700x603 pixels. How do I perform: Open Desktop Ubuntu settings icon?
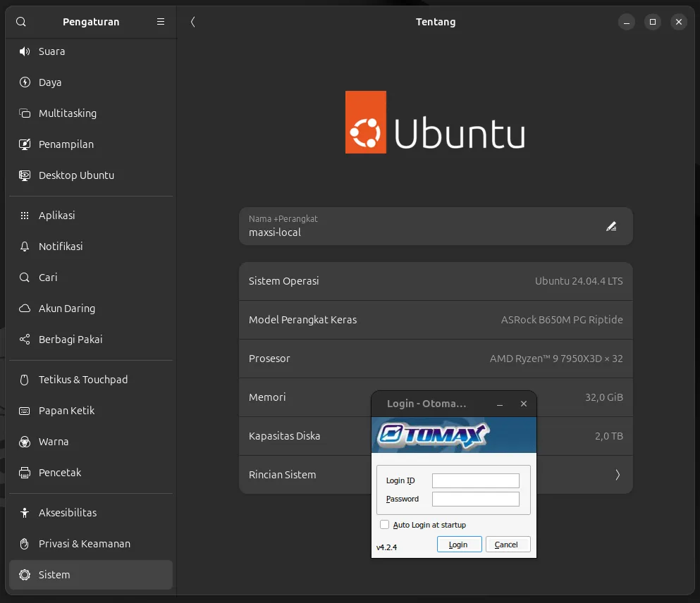[x=25, y=175]
